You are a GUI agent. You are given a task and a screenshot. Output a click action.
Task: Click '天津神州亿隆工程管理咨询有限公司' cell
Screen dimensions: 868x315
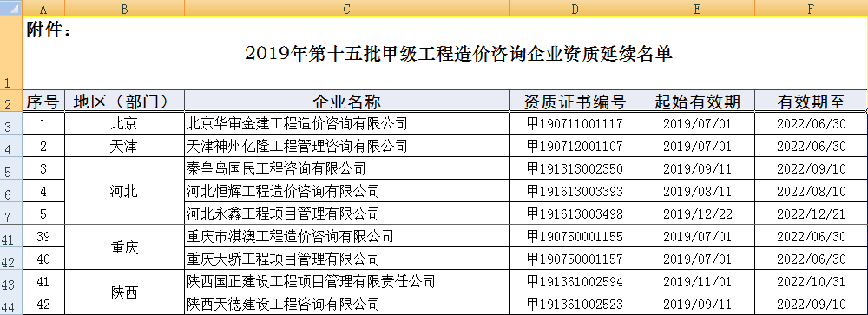pyautogui.click(x=346, y=146)
